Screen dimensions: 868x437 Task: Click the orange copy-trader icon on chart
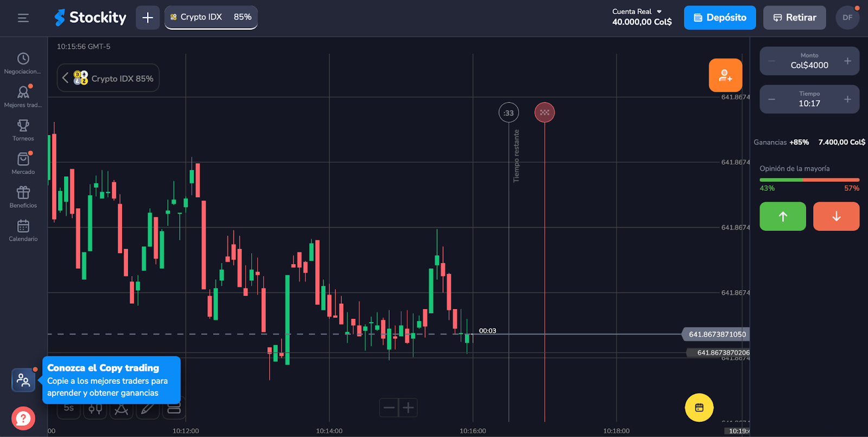click(x=725, y=75)
